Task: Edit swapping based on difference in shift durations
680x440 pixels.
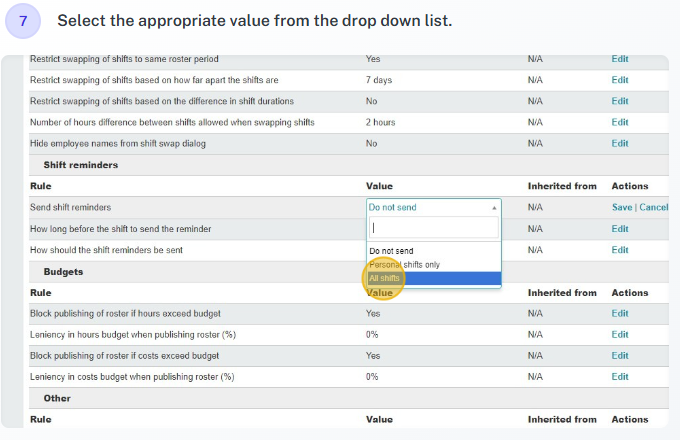Action: (620, 101)
